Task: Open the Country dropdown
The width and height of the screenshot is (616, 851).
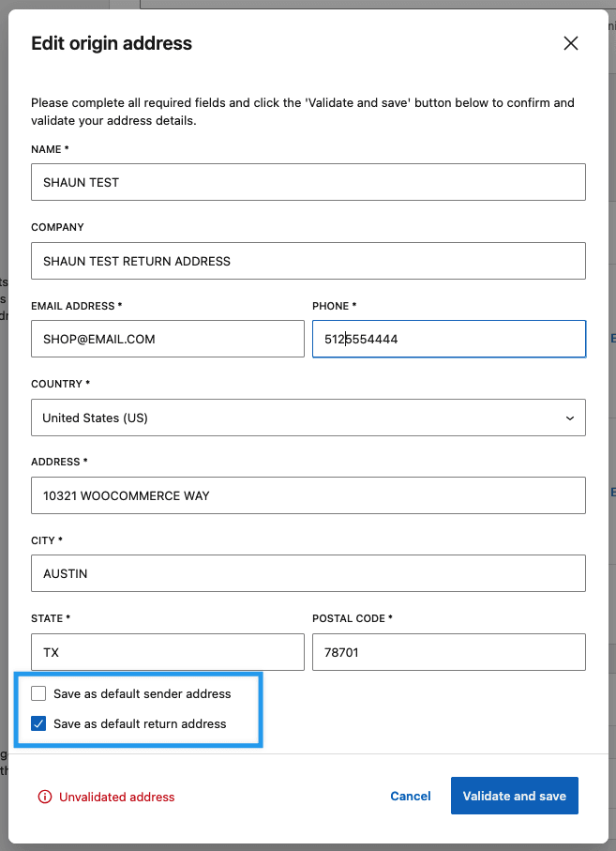Action: 308,418
